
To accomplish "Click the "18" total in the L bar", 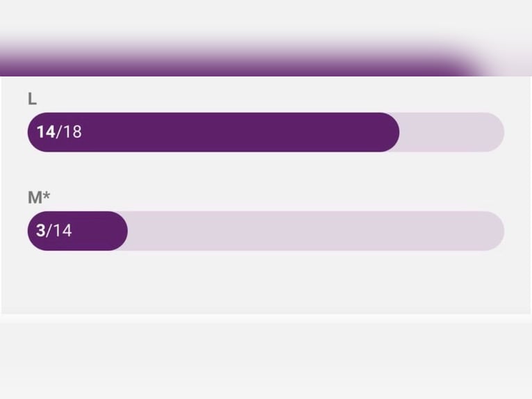I will tap(72, 131).
